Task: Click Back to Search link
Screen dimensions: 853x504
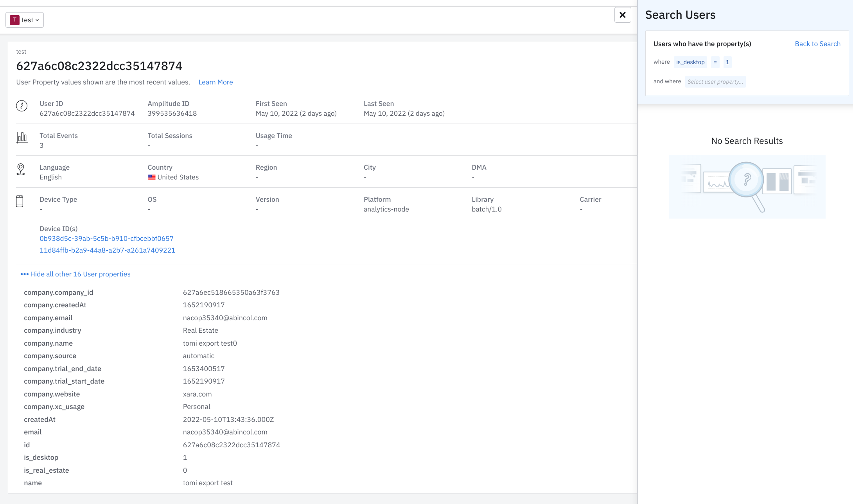Action: [x=817, y=44]
